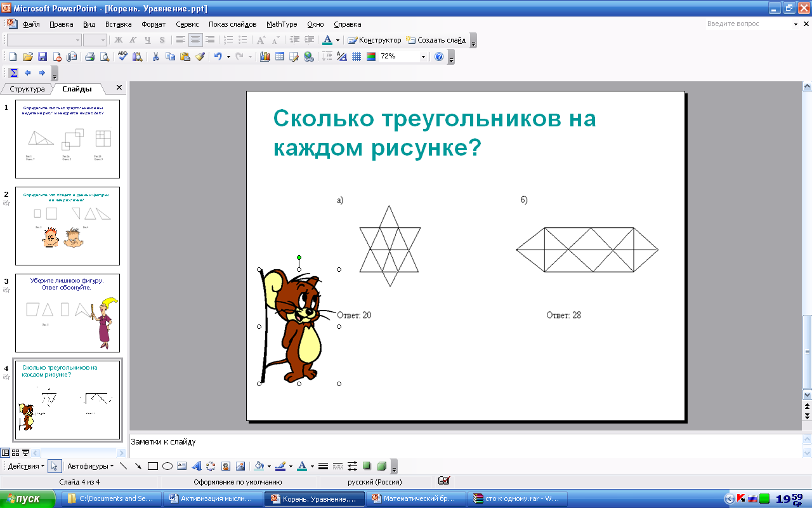
Task: Insert a hyperlink with the globe icon
Action: coord(308,57)
